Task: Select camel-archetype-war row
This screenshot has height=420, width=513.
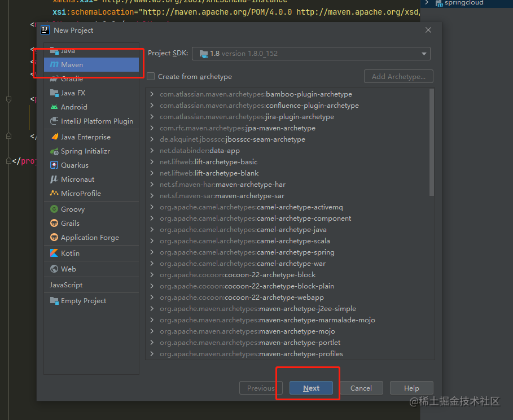Action: (x=287, y=264)
